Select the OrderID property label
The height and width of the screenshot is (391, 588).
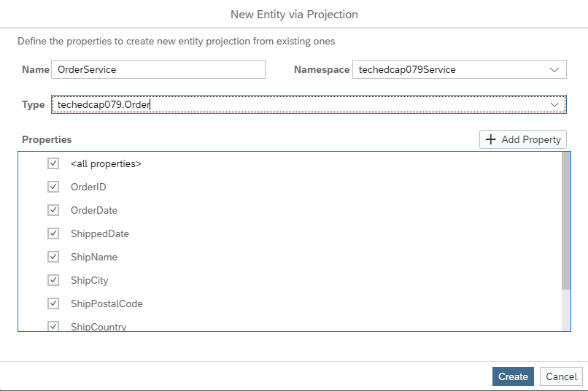click(88, 187)
